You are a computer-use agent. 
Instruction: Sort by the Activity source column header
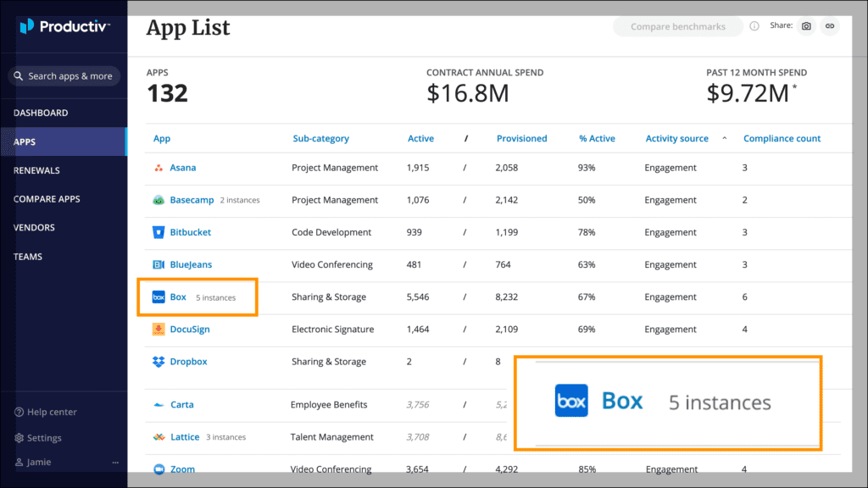pos(676,138)
